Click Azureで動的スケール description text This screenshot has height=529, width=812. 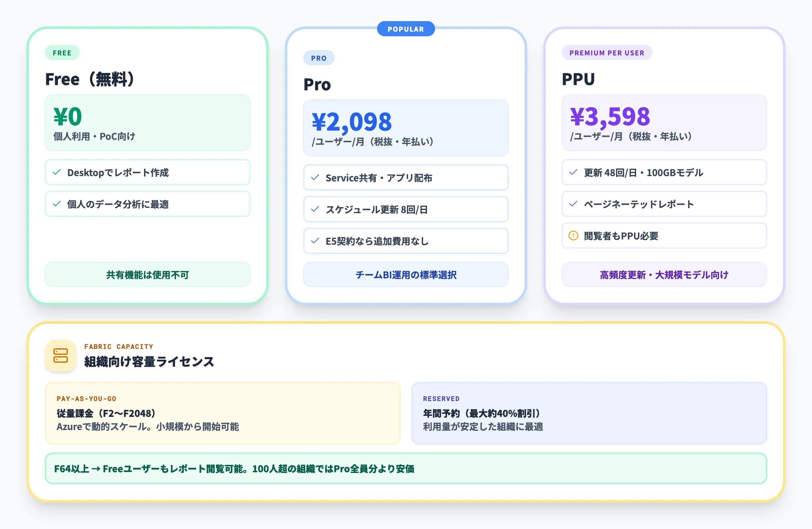click(148, 427)
